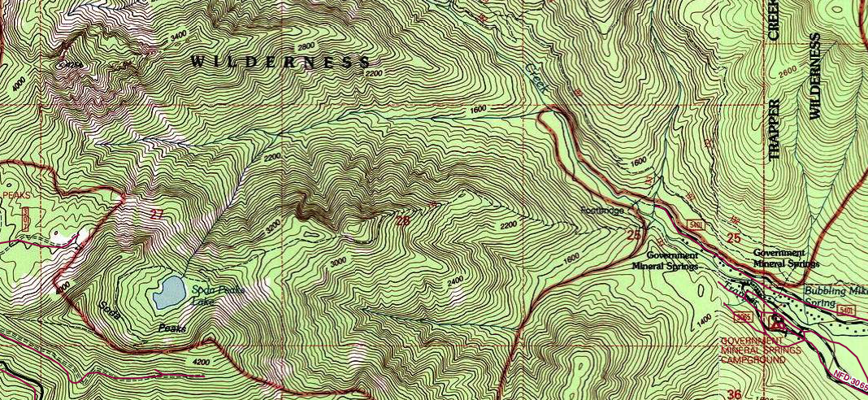Click the section number 36
Viewport: 868px width, 400px height.
click(734, 393)
